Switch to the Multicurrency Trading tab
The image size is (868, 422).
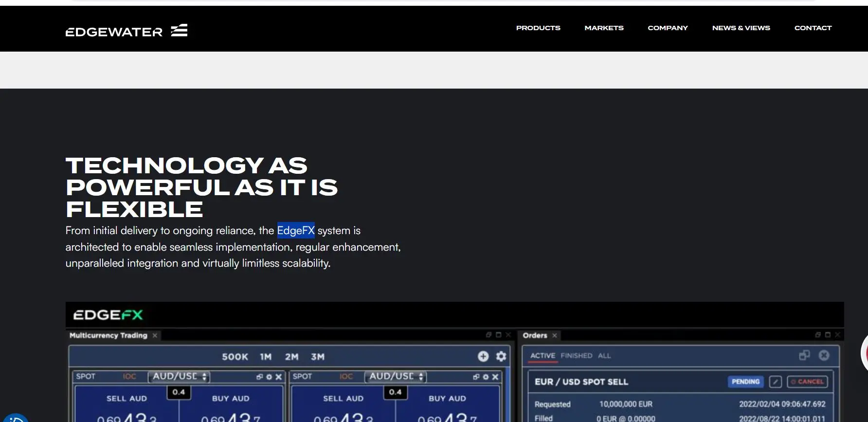click(108, 335)
